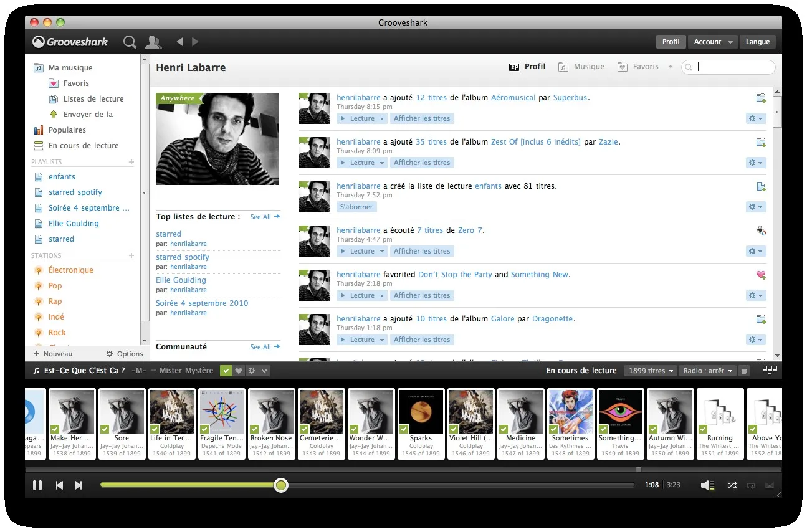Switch to the Musique tab

point(581,67)
